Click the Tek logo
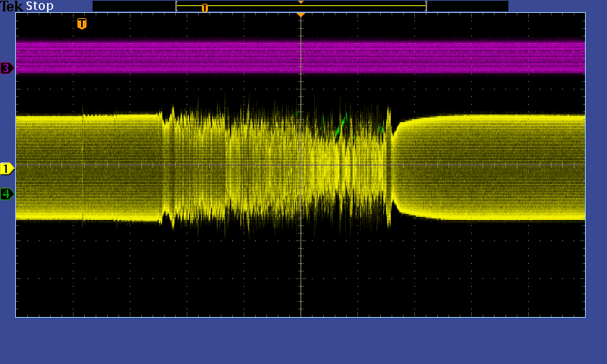This screenshot has height=364, width=607. (x=12, y=6)
